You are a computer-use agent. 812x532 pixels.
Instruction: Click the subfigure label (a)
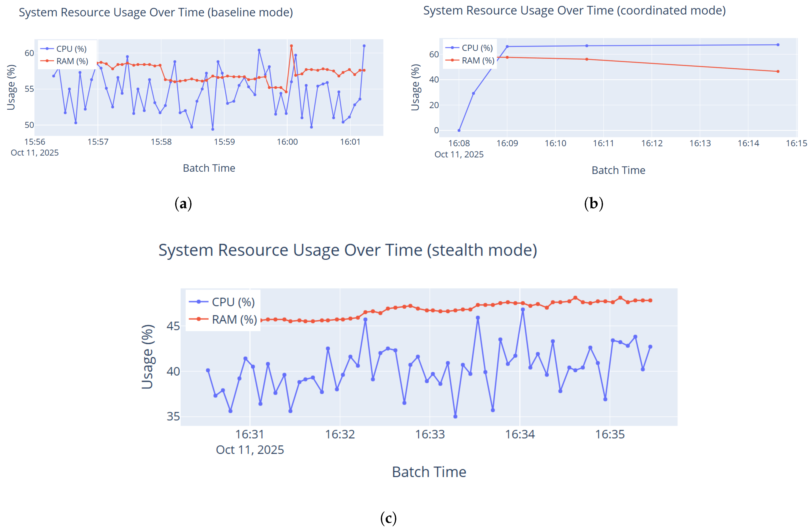tap(183, 204)
